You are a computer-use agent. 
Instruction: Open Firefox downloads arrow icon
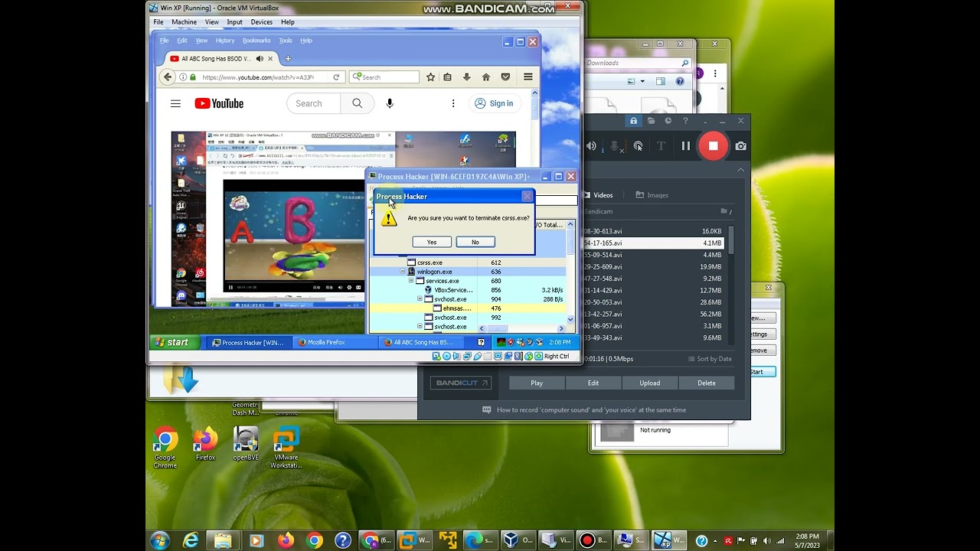pos(466,77)
